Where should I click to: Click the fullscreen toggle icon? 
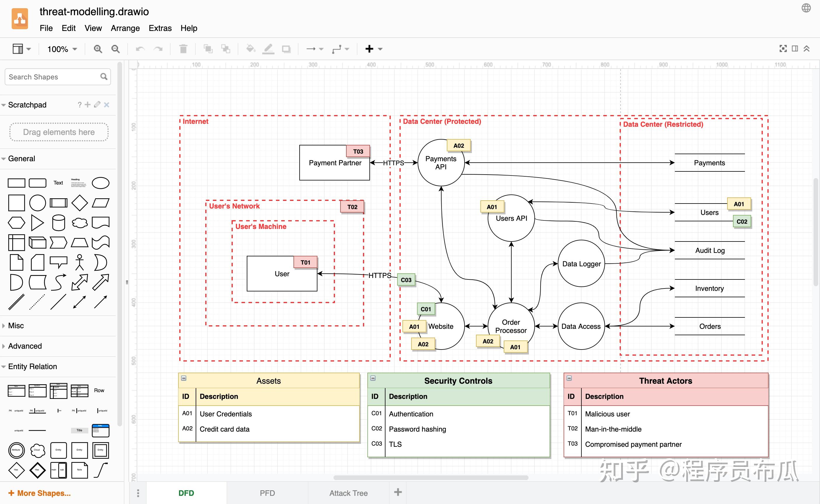click(x=783, y=49)
